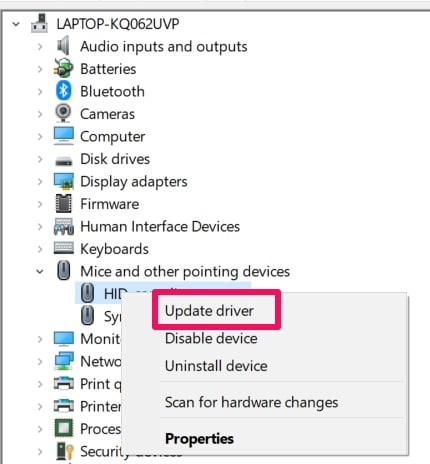The width and height of the screenshot is (430, 464).
Task: Expand the Human Interface Devices node
Action: click(40, 227)
